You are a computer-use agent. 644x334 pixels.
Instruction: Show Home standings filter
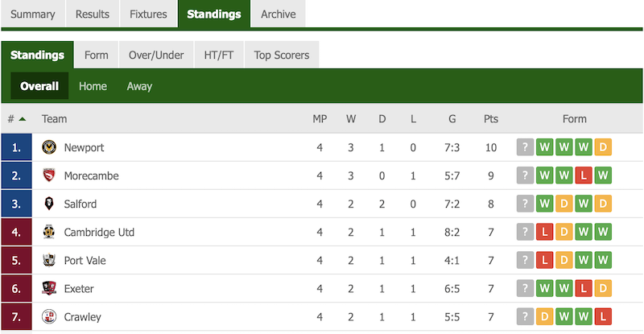(93, 86)
